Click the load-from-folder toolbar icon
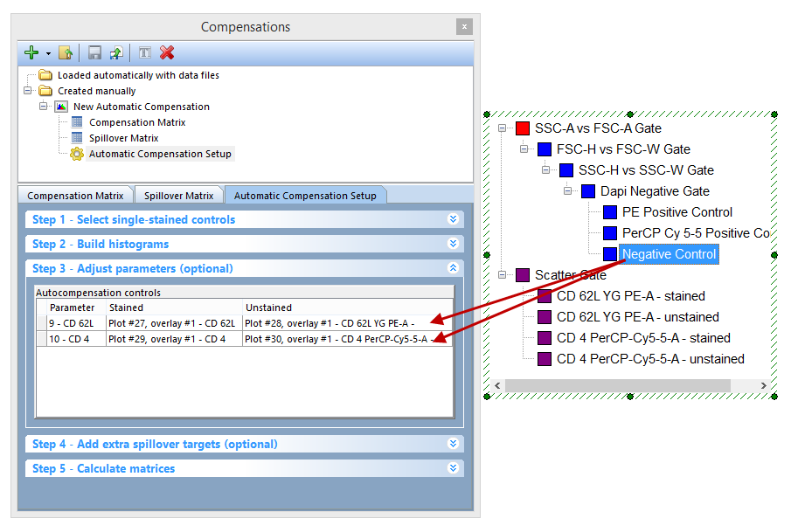The height and width of the screenshot is (532, 791). coord(66,53)
